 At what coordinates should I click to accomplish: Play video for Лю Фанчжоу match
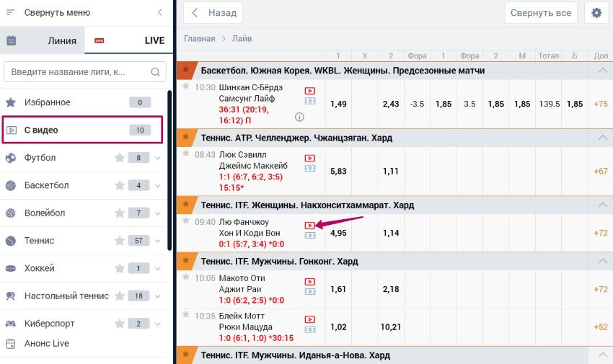click(309, 226)
